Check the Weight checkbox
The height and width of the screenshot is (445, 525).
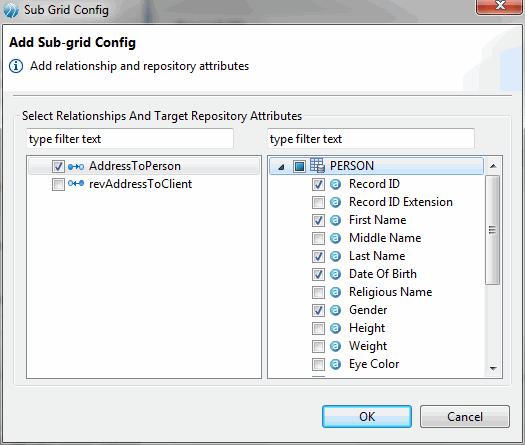pyautogui.click(x=318, y=346)
